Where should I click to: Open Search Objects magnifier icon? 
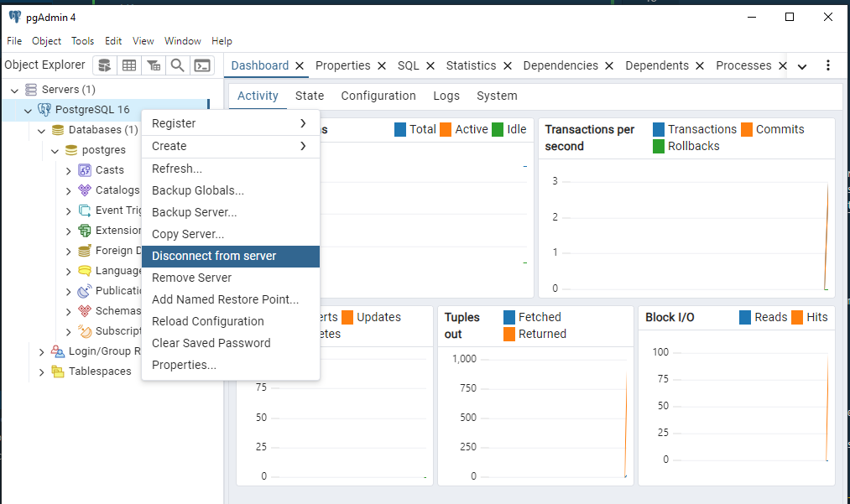click(177, 65)
